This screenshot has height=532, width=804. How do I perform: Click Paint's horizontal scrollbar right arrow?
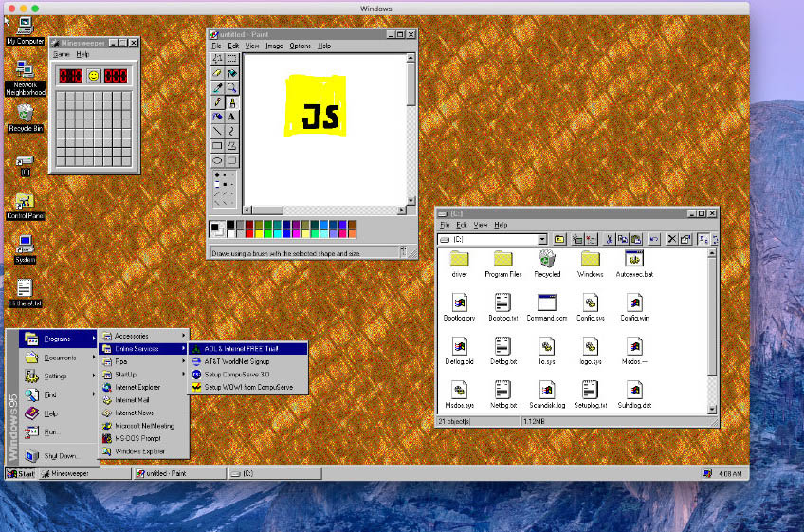point(401,211)
